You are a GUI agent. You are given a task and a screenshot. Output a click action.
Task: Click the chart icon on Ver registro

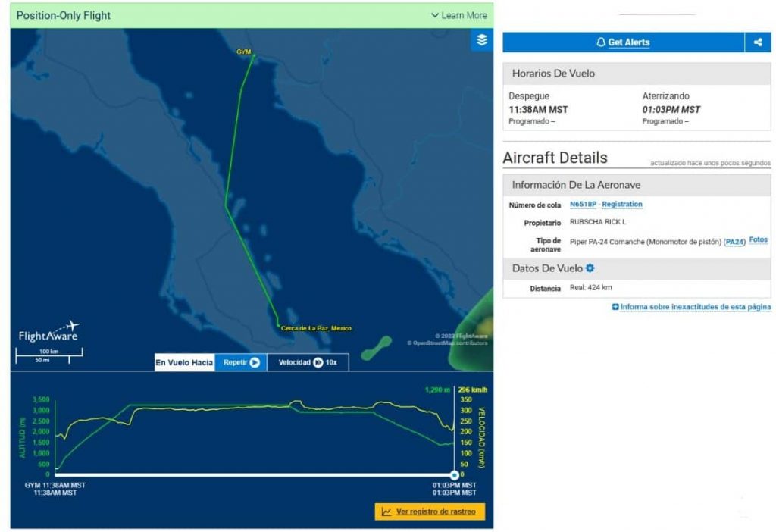386,512
